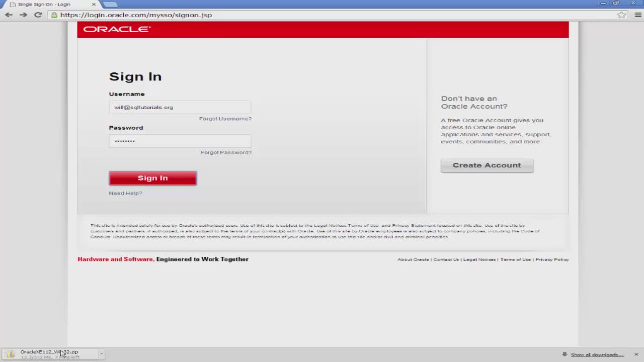Click the Username input field
The image size is (644, 362).
180,107
